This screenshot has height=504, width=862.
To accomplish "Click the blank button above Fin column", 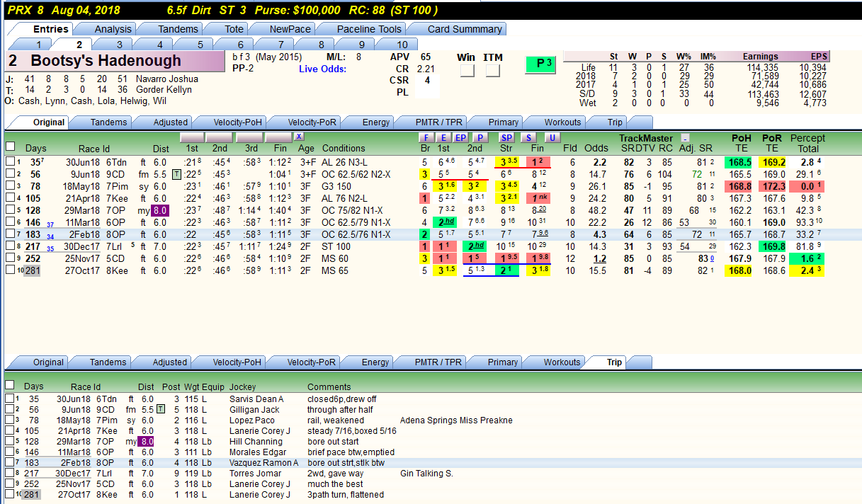I will pyautogui.click(x=278, y=137).
